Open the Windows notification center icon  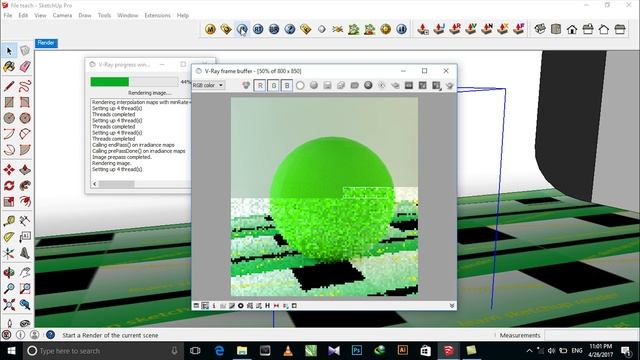[626, 351]
